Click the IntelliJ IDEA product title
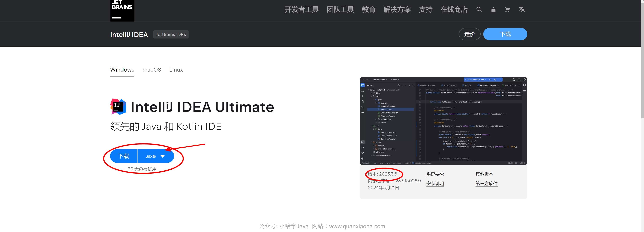This screenshot has width=644, height=232. click(x=129, y=35)
